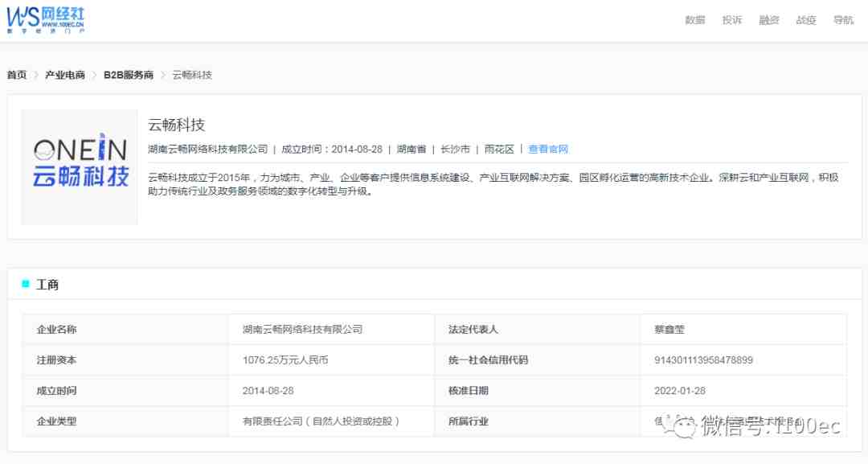Screen dimensions: 868x464
Task: Click the legal representative's name value
Action: tap(669, 330)
